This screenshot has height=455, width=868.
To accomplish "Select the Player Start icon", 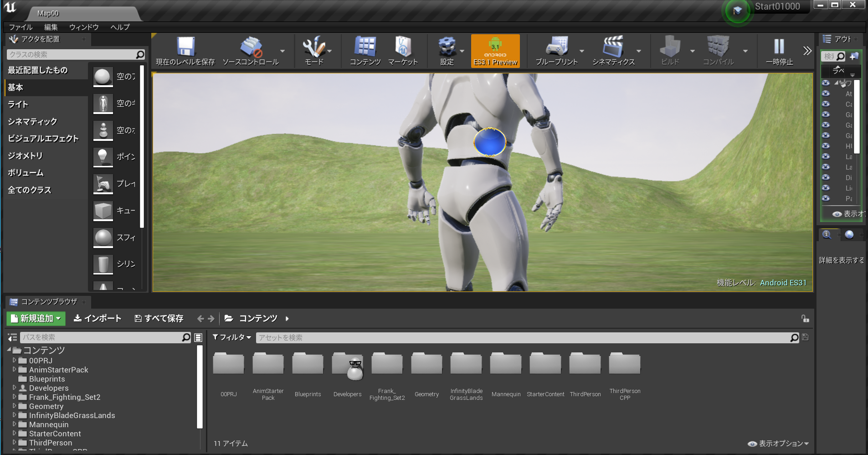I will [103, 184].
